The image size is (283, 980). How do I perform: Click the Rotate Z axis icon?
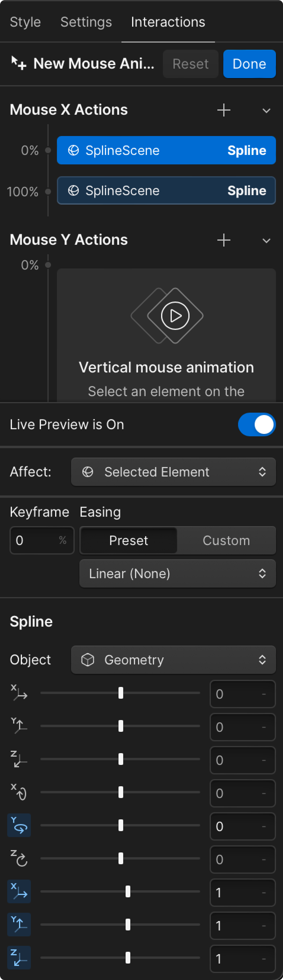click(x=19, y=859)
